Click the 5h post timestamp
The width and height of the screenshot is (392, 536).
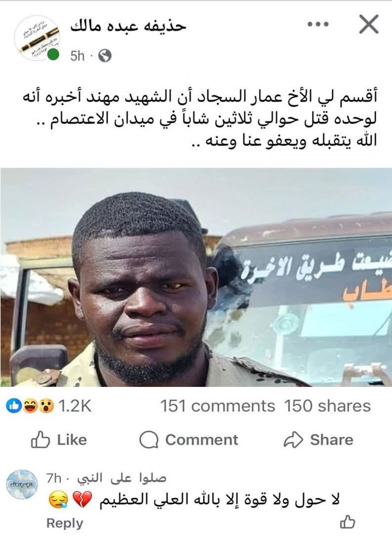[x=78, y=55]
